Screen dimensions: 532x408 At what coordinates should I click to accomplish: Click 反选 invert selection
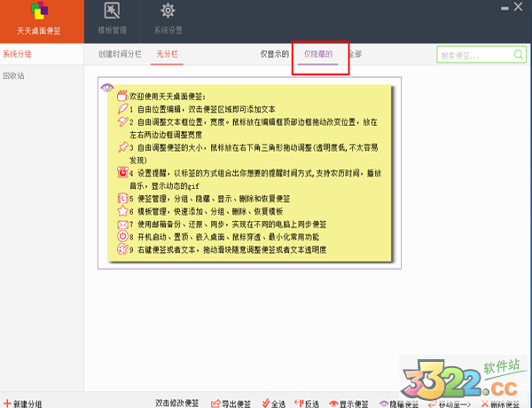307,404
